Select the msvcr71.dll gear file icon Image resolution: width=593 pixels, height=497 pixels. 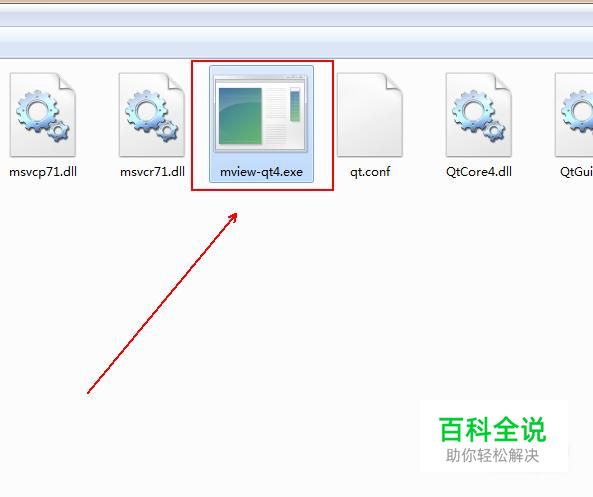coord(152,115)
